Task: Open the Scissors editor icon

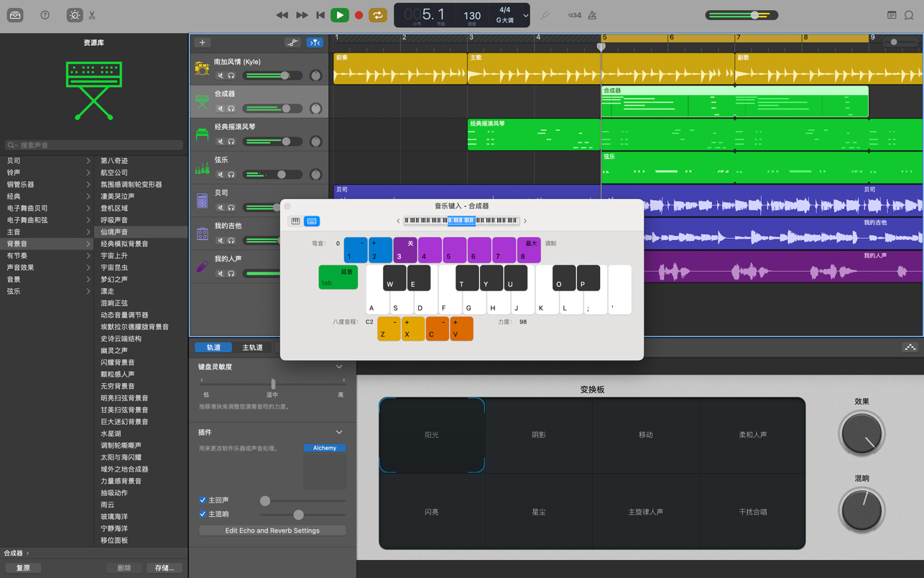Action: click(x=92, y=15)
